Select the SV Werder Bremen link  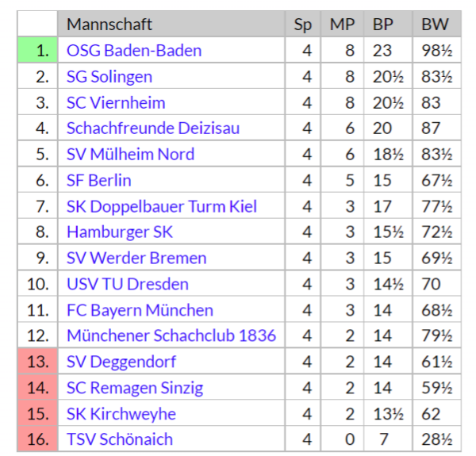click(136, 258)
